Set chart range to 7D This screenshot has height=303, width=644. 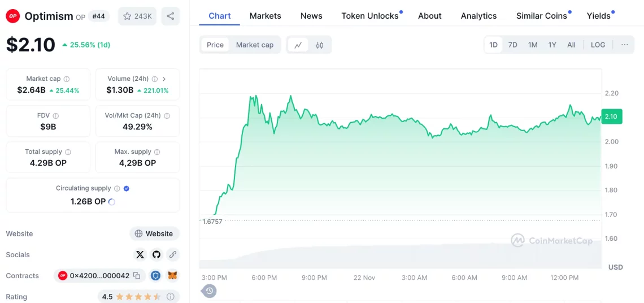512,45
